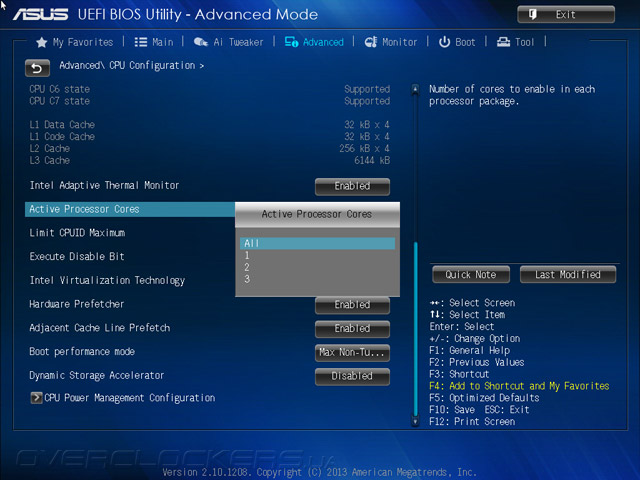The height and width of the screenshot is (480, 640).
Task: Choose 2 cores in popup list
Action: (317, 267)
